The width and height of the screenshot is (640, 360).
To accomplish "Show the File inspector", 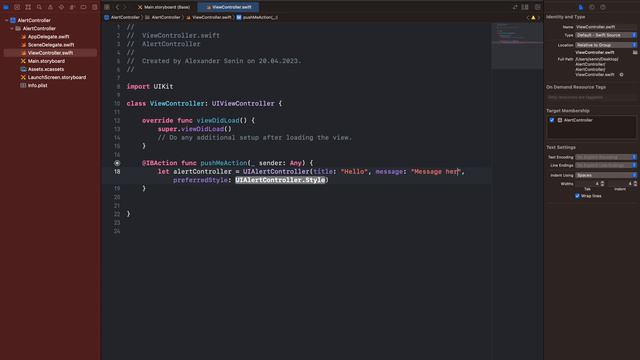I will point(581,7).
